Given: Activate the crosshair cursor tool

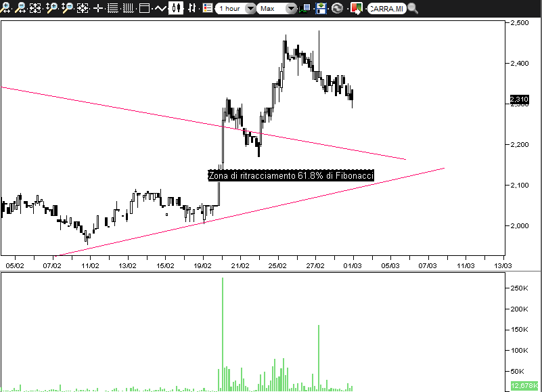Looking at the screenshot, I should (x=98, y=8).
